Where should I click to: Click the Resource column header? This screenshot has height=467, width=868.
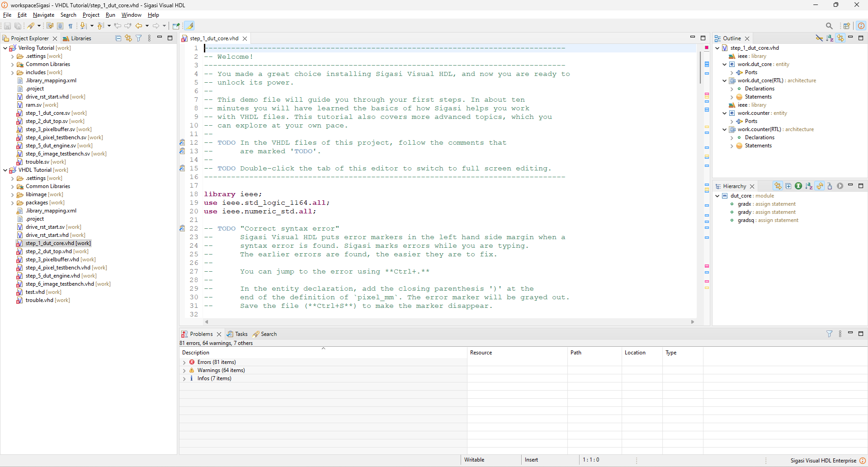(517, 353)
